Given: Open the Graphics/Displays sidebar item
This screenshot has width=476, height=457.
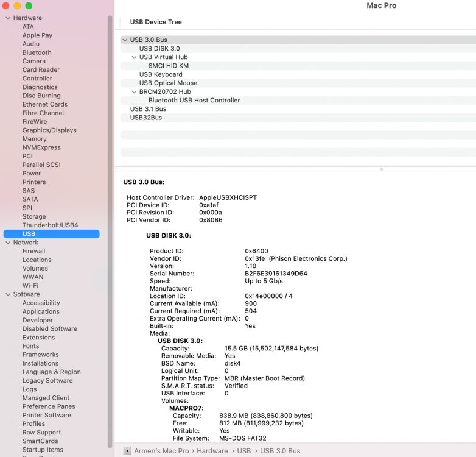Looking at the screenshot, I should [49, 130].
